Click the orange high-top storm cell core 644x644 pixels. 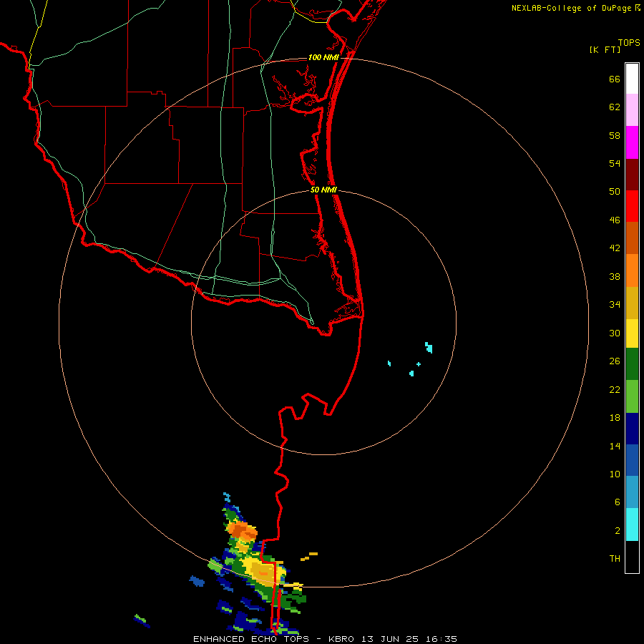click(x=242, y=530)
